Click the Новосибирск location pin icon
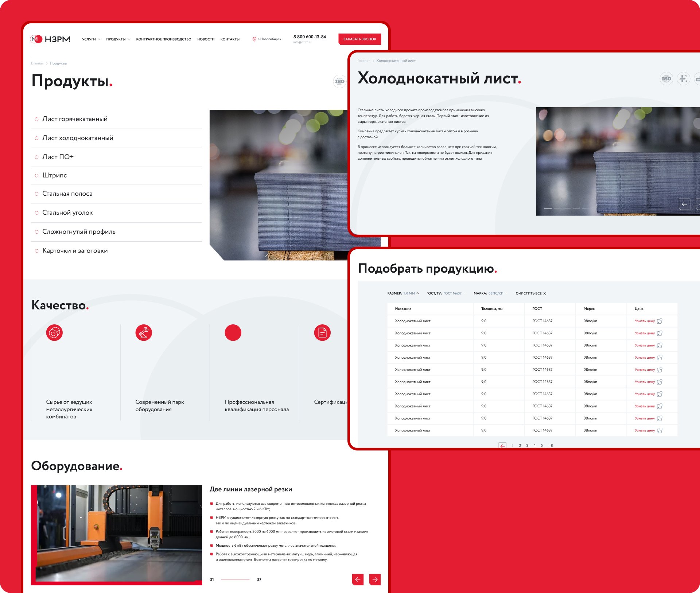The width and height of the screenshot is (700, 593). (254, 39)
